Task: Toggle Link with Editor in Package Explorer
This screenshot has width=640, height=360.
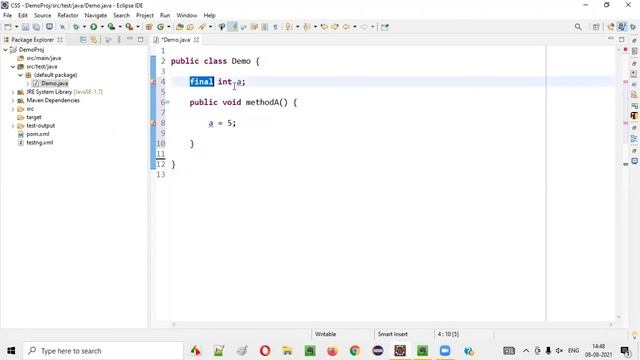Action: click(93, 40)
